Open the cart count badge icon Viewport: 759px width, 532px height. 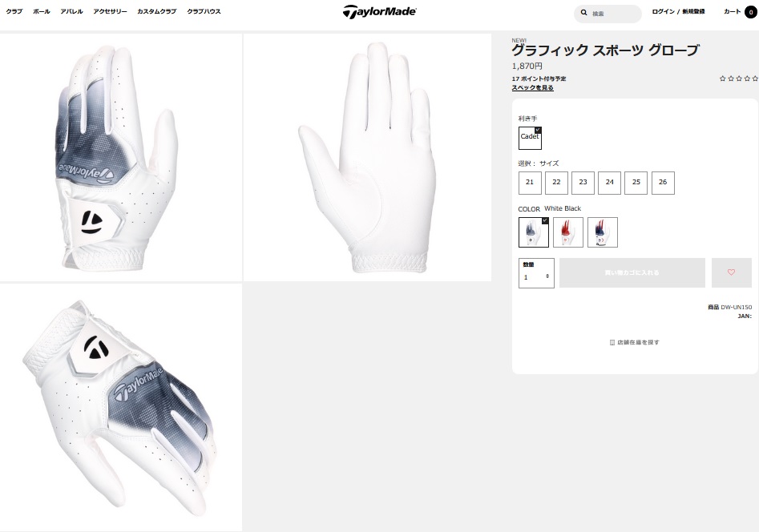[x=751, y=12]
